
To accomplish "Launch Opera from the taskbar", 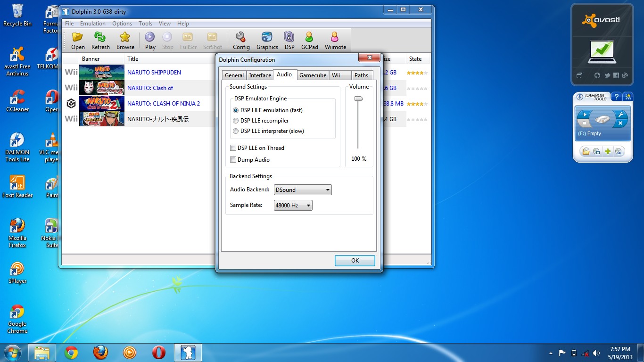I will pos(158,353).
